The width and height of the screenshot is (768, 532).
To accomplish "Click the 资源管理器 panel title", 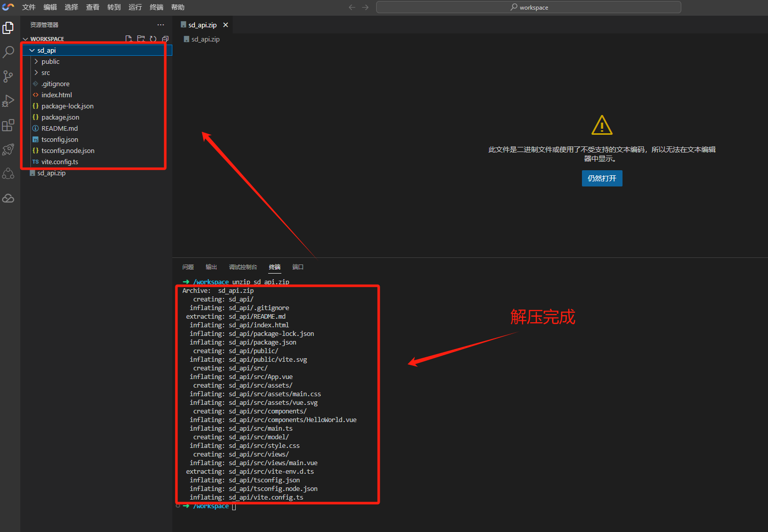I will tap(44, 25).
